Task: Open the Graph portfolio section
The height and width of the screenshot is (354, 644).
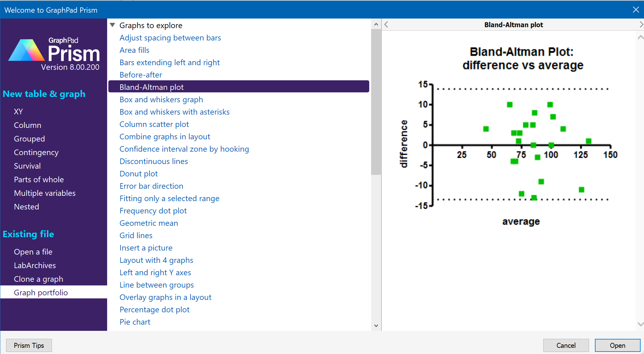Action: click(41, 292)
